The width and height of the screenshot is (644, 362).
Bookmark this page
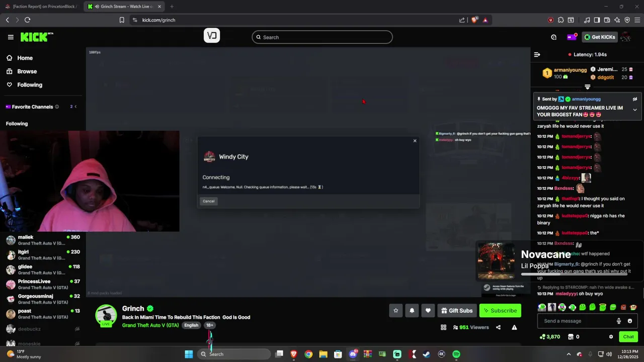(122, 20)
